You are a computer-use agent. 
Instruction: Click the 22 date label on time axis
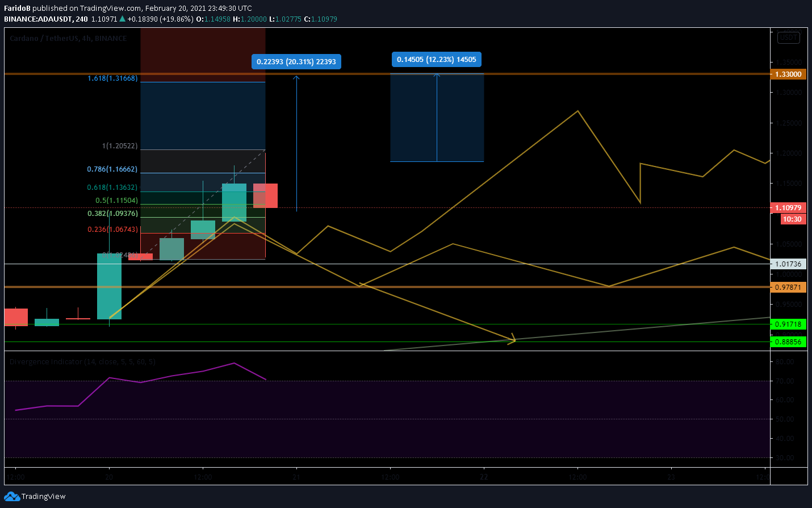click(484, 477)
